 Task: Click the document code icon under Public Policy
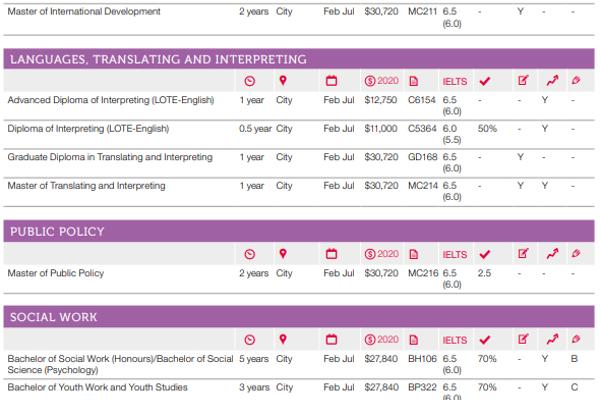tap(414, 253)
